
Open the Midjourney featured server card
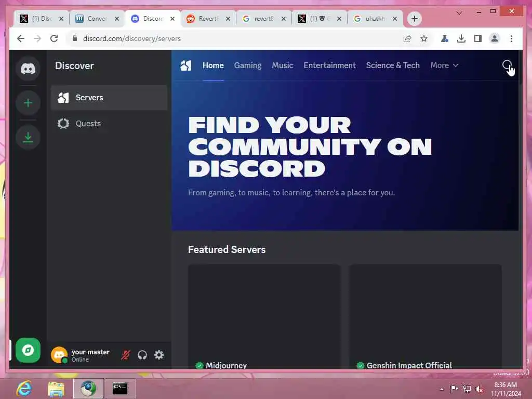[x=264, y=316]
